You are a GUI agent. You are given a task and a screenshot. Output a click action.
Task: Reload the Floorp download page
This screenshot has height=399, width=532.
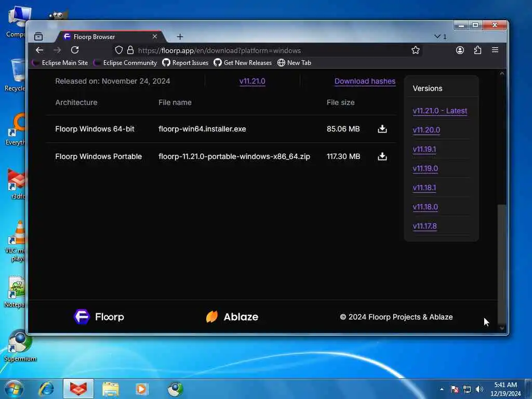[75, 50]
